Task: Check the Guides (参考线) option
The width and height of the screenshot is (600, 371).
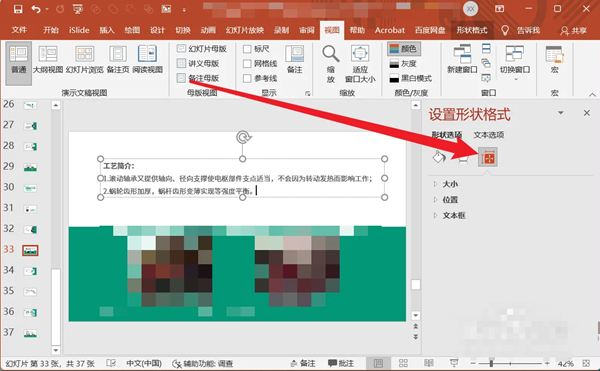Action: [x=247, y=78]
